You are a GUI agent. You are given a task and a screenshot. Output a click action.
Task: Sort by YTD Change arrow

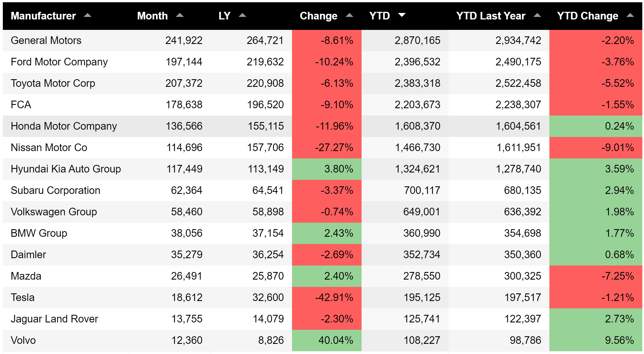pos(630,16)
